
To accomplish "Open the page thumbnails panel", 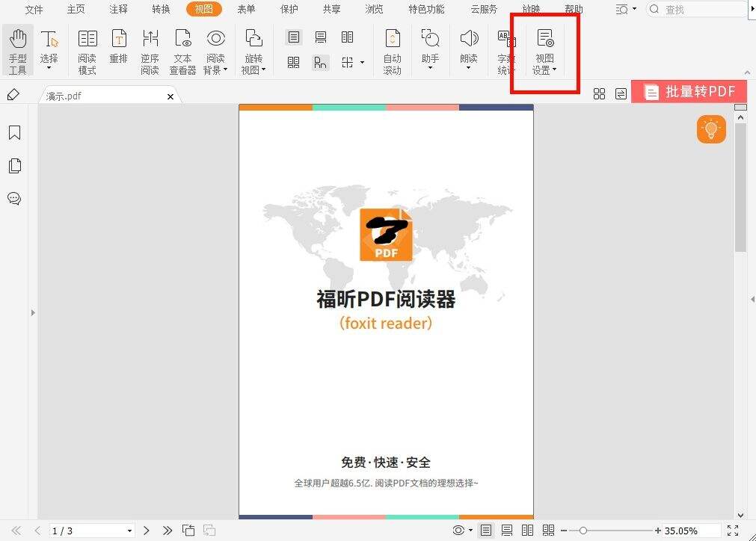I will pyautogui.click(x=15, y=166).
